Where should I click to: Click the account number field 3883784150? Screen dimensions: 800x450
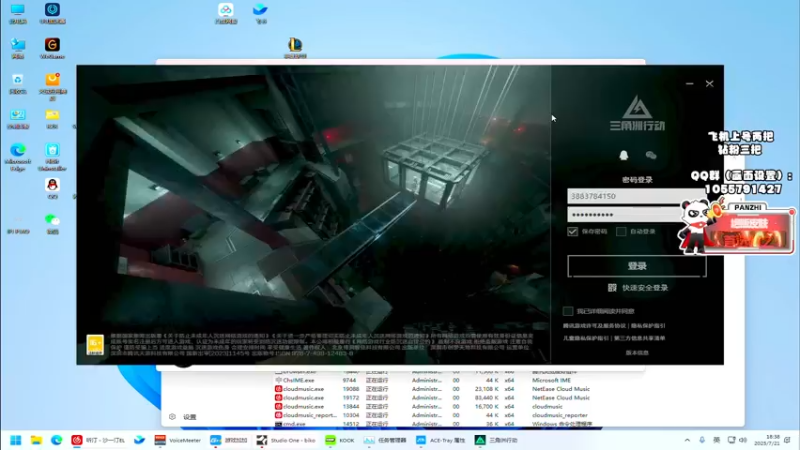(x=636, y=196)
